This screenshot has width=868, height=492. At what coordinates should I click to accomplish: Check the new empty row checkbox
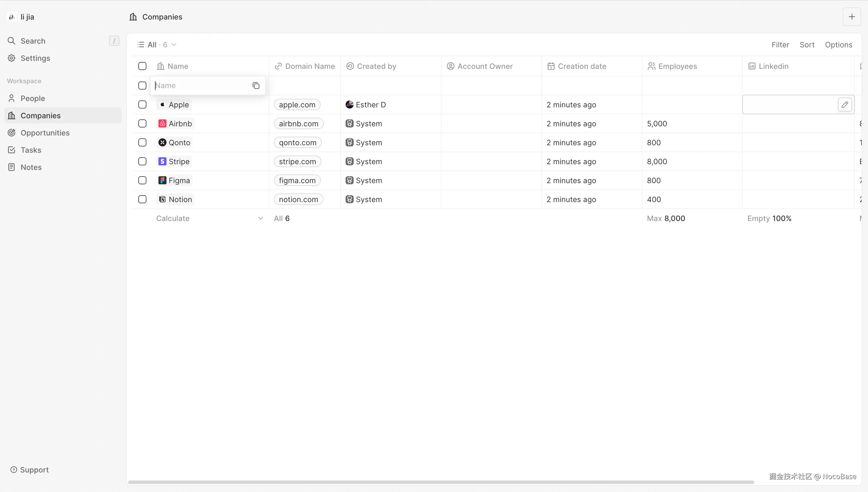coord(143,86)
